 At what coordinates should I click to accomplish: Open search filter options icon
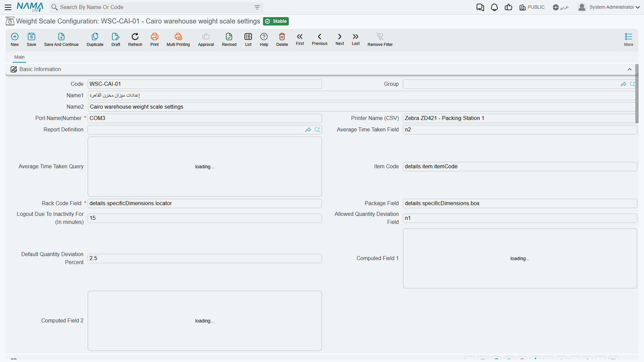coord(257,7)
